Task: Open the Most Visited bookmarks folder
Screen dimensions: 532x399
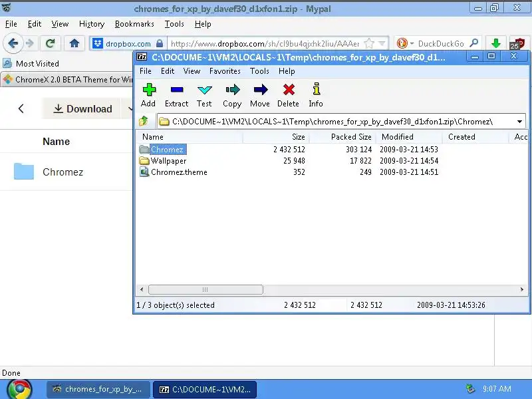Action: click(x=31, y=63)
